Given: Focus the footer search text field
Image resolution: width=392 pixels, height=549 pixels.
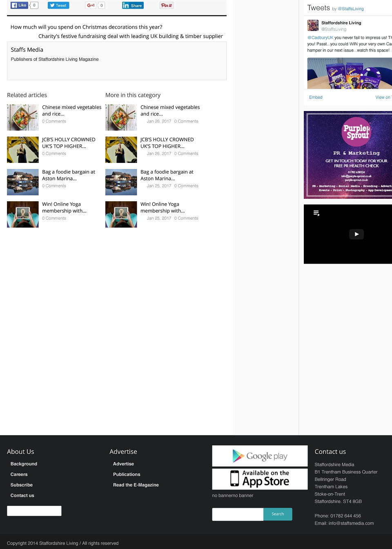Looking at the screenshot, I should click(x=238, y=514).
